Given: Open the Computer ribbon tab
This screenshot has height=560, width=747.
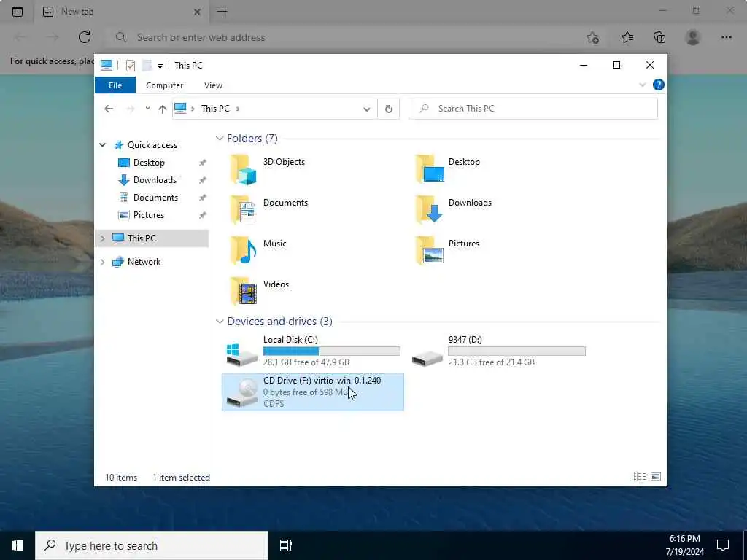Looking at the screenshot, I should pyautogui.click(x=164, y=85).
